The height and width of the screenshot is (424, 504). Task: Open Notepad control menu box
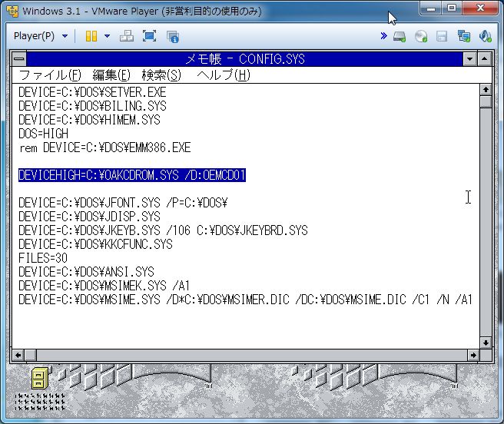coord(19,59)
